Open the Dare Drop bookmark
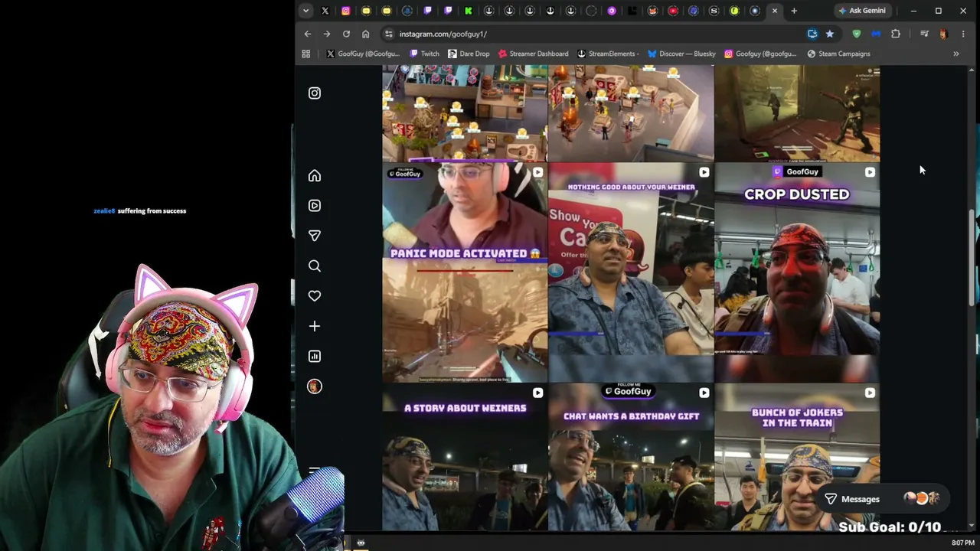The width and height of the screenshot is (980, 551). 469,54
